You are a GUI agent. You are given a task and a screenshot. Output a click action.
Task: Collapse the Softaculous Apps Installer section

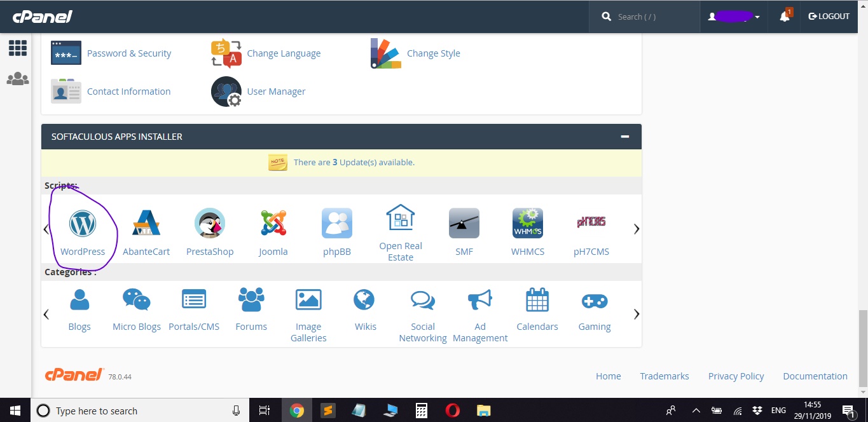click(x=625, y=137)
